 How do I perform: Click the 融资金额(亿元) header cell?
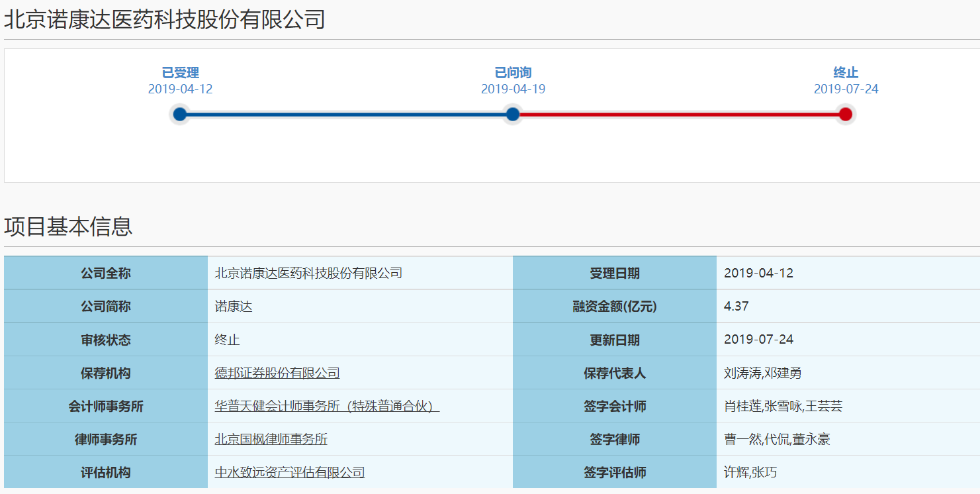click(615, 307)
